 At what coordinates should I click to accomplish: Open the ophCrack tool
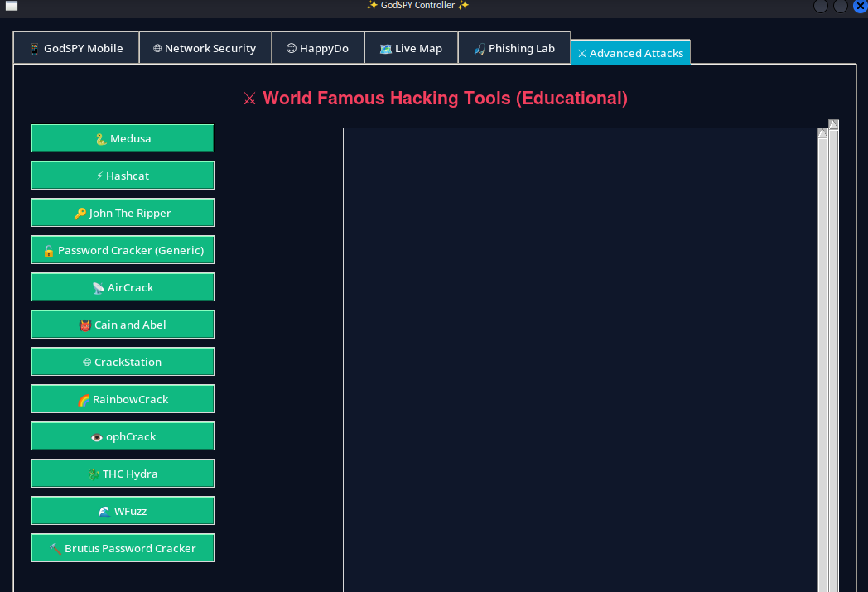coord(123,436)
